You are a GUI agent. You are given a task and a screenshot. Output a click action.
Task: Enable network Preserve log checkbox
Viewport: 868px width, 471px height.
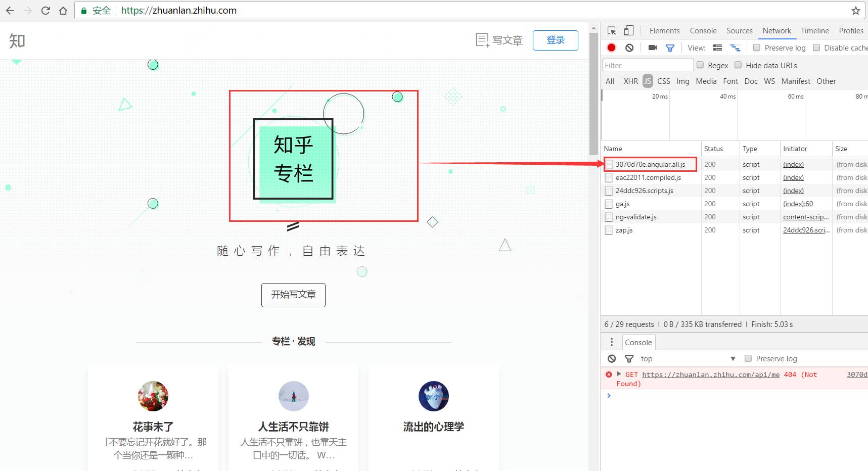point(757,48)
